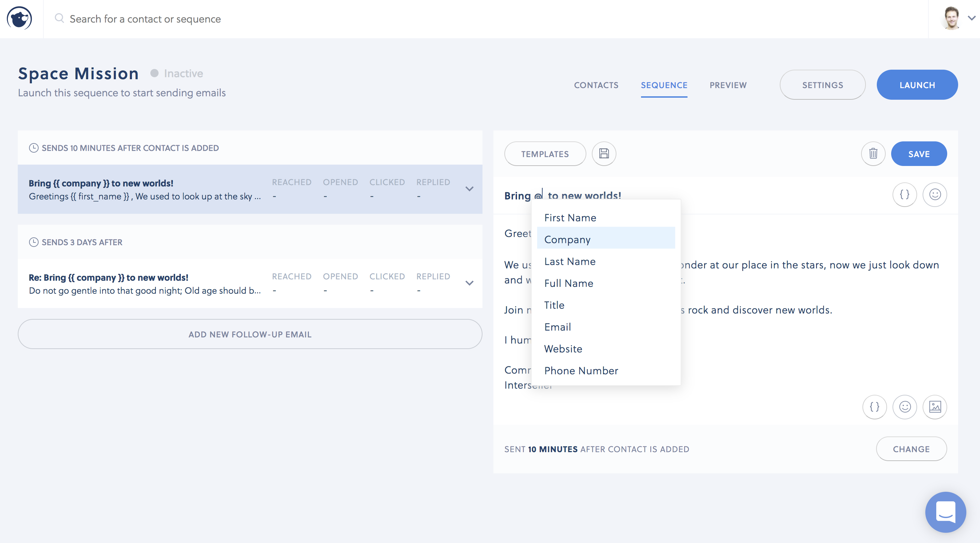Click the curly braces icon lower editor
The width and height of the screenshot is (980, 543).
click(875, 407)
